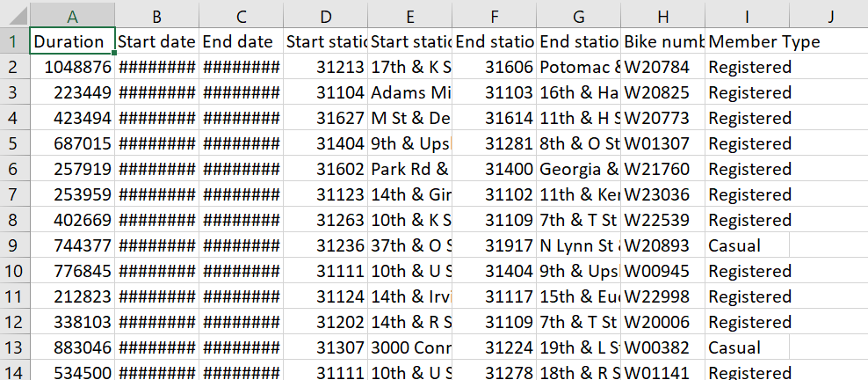This screenshot has width=868, height=380.
Task: Select row 9 header
Action: 14,245
